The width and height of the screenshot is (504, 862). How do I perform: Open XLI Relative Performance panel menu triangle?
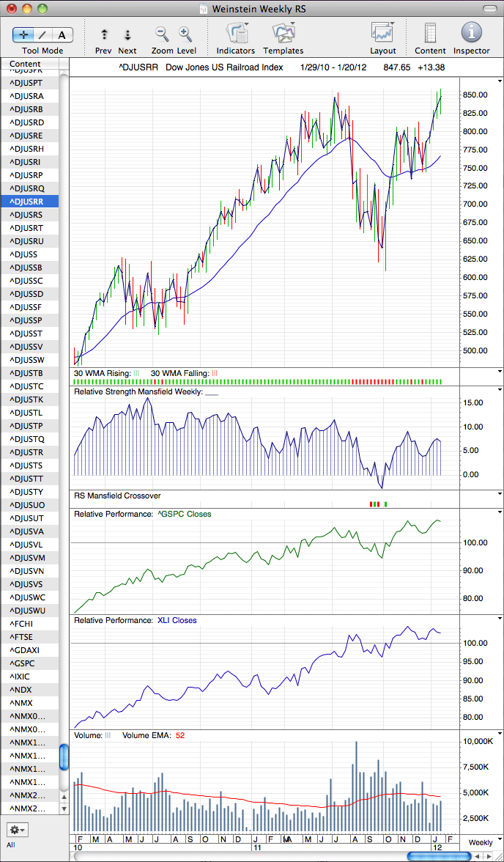point(500,619)
